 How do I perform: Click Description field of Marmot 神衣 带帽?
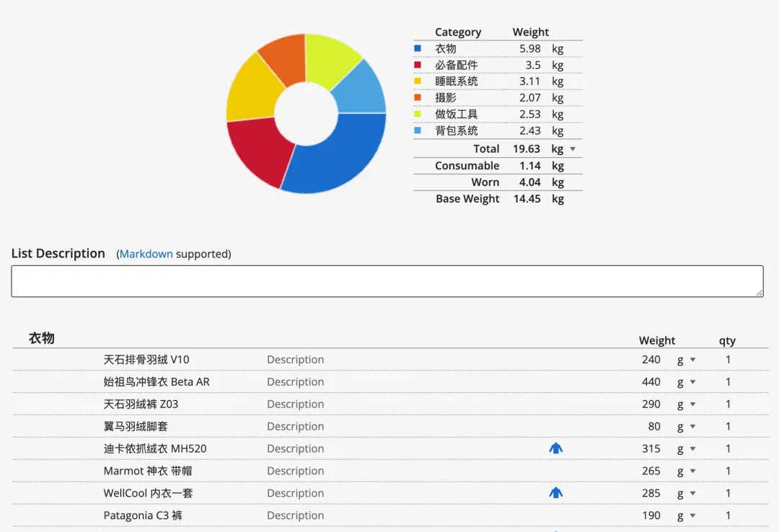295,471
